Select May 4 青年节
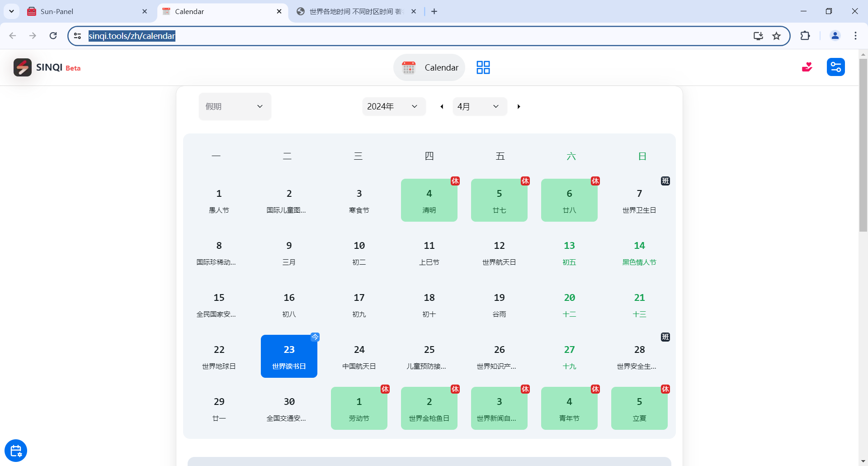 click(569, 409)
